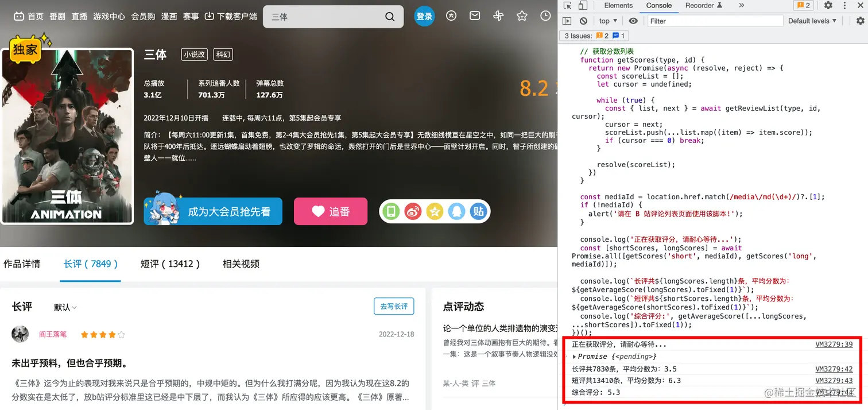Open the 长评 (7849) tab
868x410 pixels.
coord(90,264)
